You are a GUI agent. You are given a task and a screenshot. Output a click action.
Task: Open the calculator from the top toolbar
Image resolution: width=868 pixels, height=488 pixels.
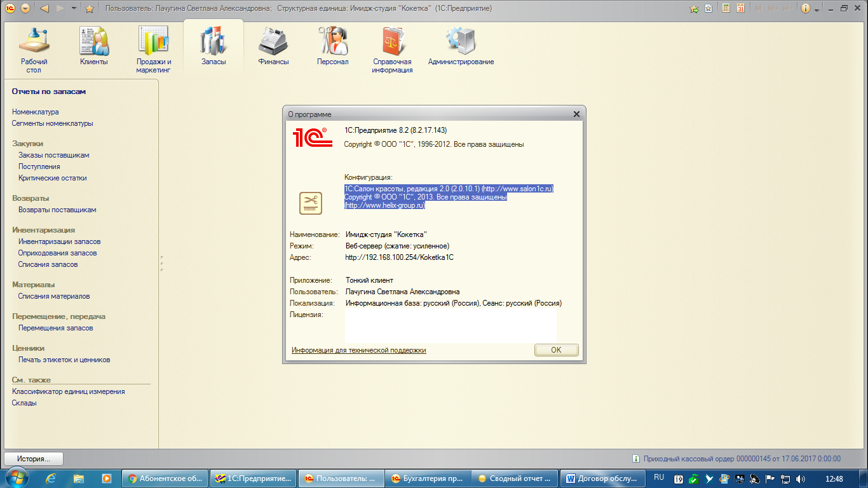[x=726, y=8]
